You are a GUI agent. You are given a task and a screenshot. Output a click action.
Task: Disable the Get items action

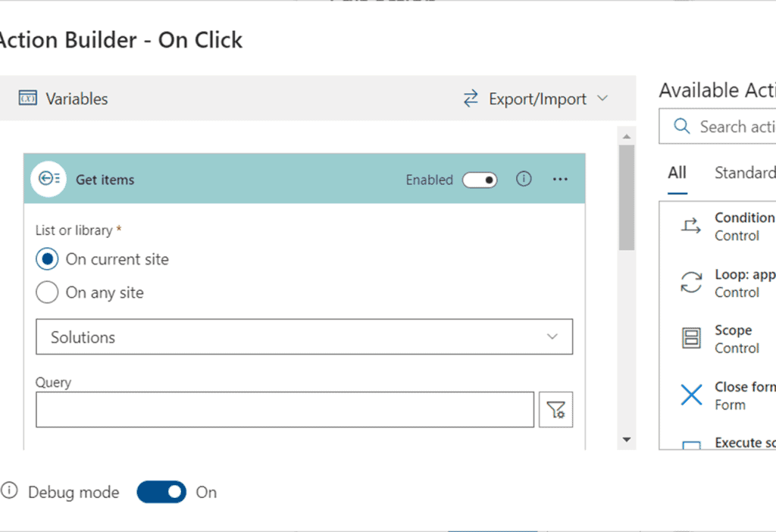[x=480, y=180]
